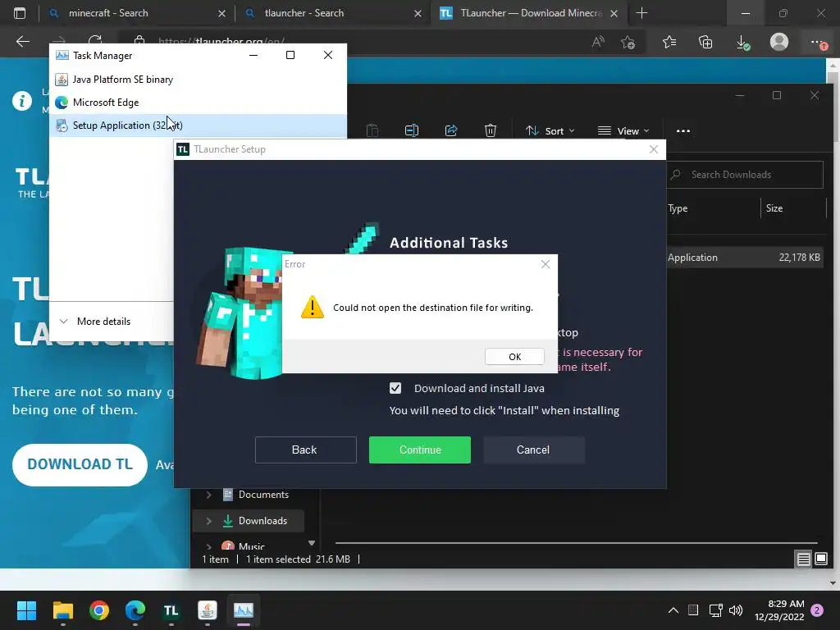Select the Application file row 22,178 KB
The width and height of the screenshot is (840, 630).
click(745, 257)
